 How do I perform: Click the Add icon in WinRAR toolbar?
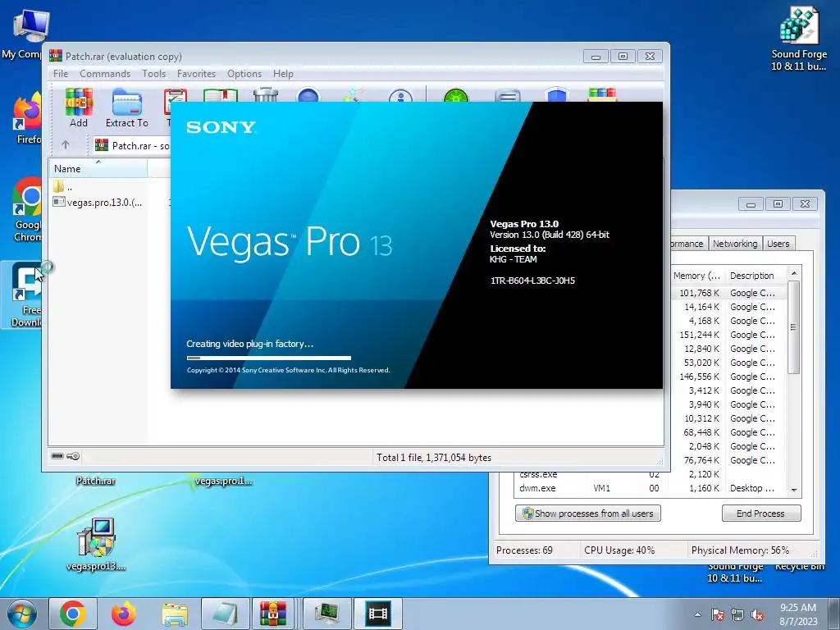(79, 107)
